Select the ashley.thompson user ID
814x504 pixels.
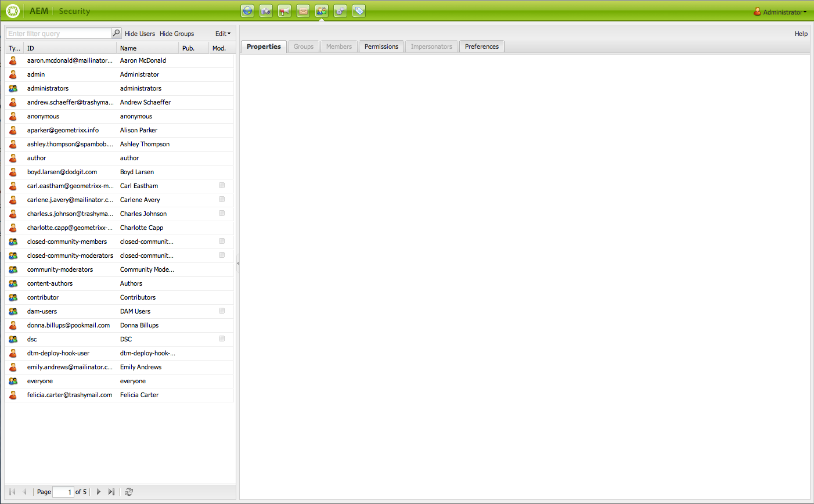70,144
